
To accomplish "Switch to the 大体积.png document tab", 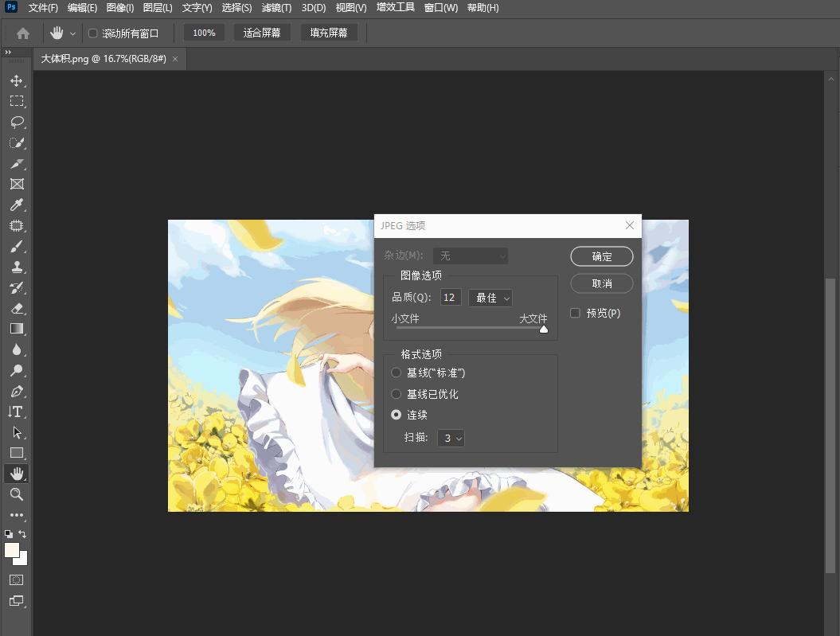I will 104,58.
